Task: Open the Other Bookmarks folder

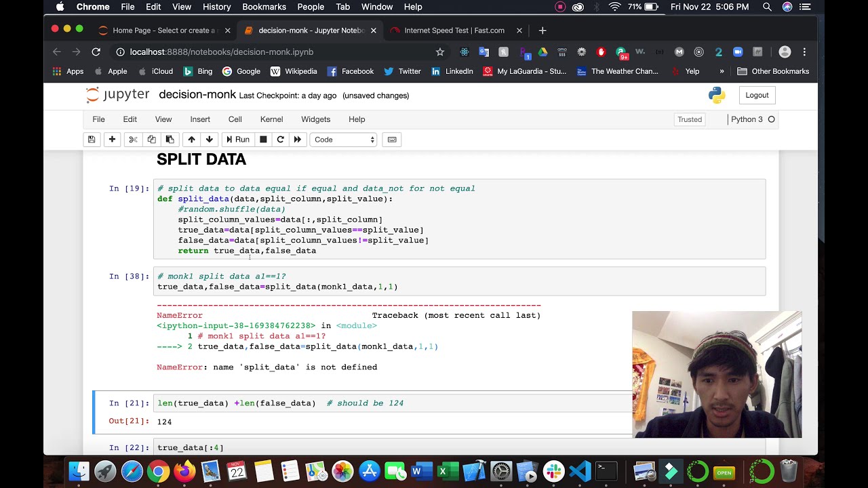Action: coord(773,71)
